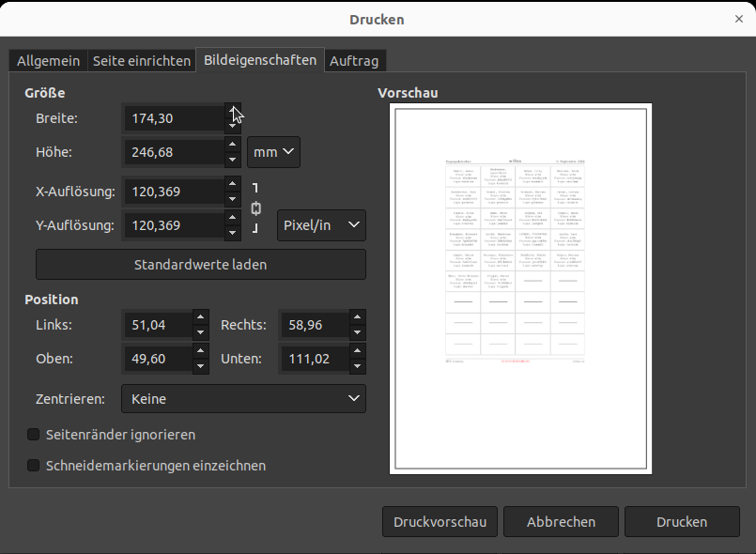Open the Pixel/in resolution unit dropdown
The height and width of the screenshot is (554, 756).
[x=321, y=225]
